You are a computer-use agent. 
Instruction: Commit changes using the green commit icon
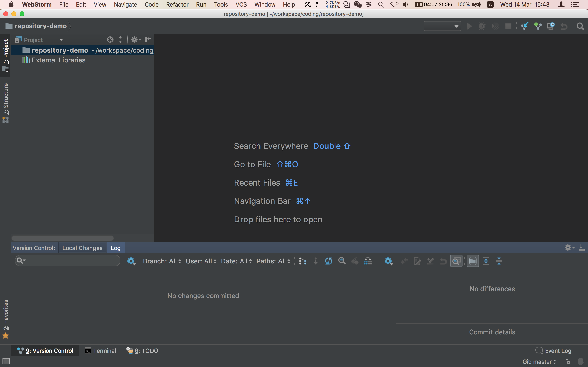pyautogui.click(x=538, y=26)
